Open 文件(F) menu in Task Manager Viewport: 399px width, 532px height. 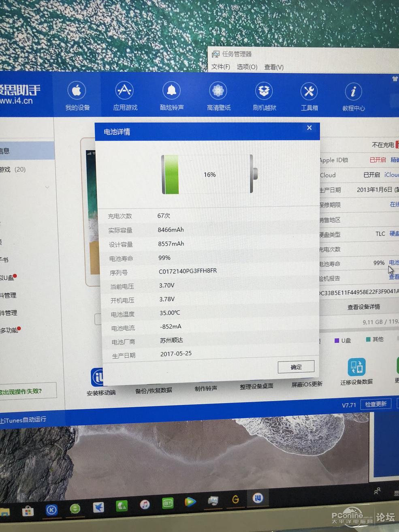pyautogui.click(x=221, y=66)
